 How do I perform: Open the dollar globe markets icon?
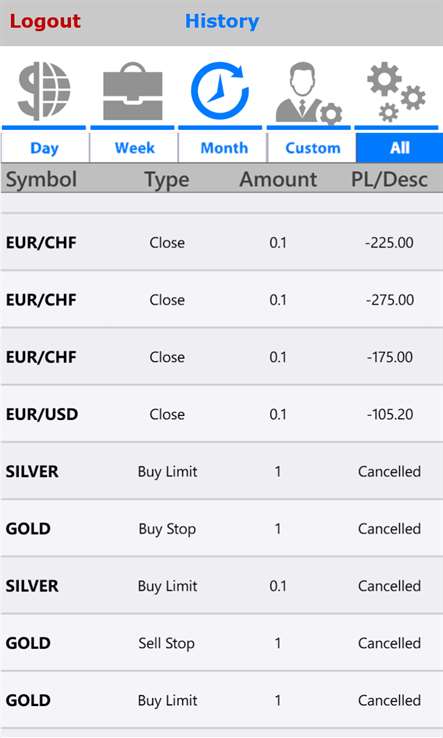[44, 91]
